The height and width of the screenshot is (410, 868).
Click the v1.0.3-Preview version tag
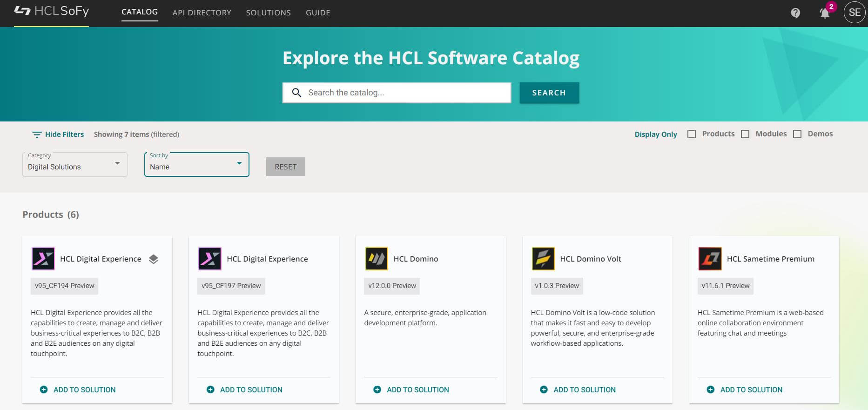[x=557, y=286]
